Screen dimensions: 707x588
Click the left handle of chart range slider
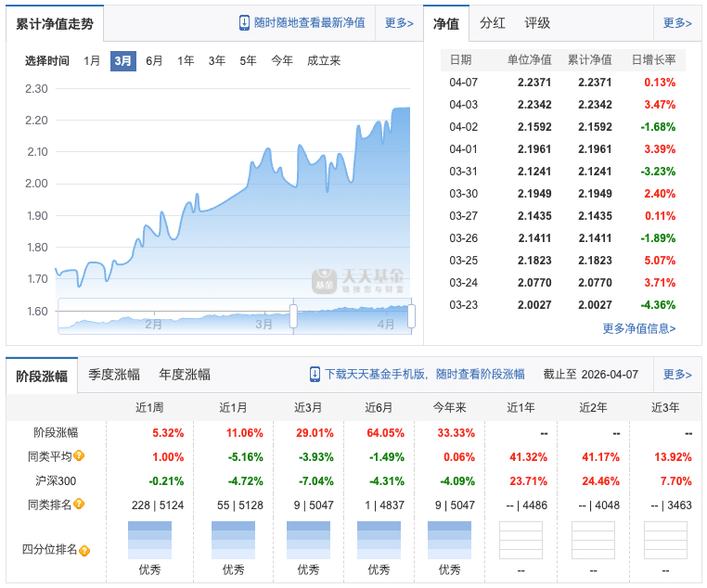point(293,316)
